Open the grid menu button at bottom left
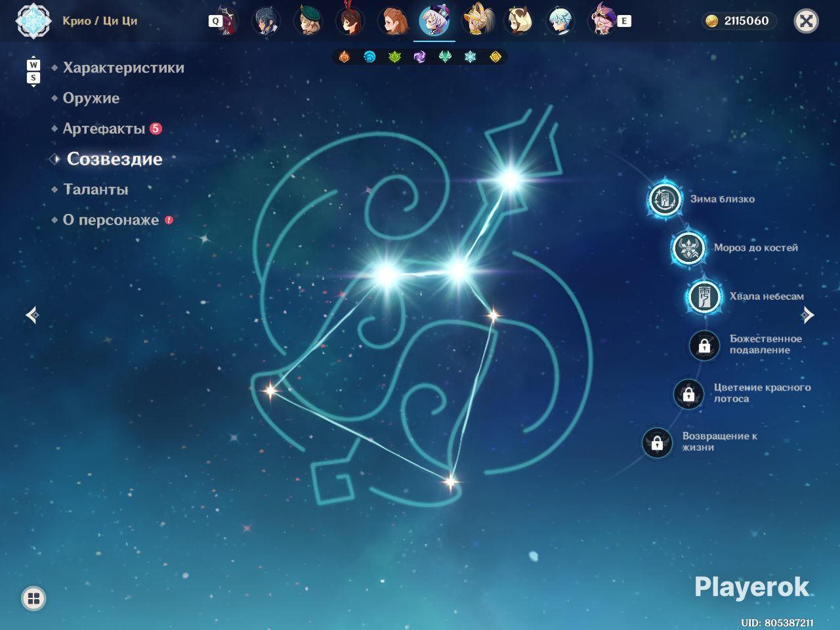This screenshot has width=840, height=630. coord(34,598)
